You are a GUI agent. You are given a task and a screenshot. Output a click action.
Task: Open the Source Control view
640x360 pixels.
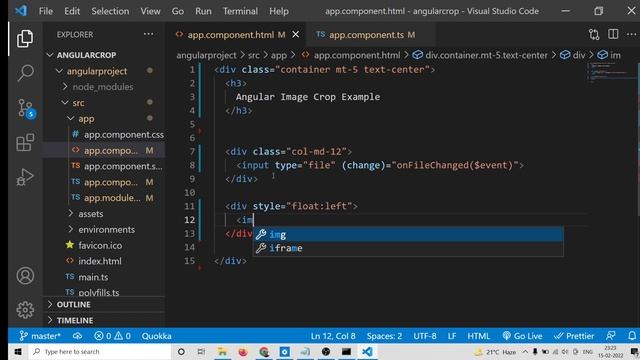[26, 109]
